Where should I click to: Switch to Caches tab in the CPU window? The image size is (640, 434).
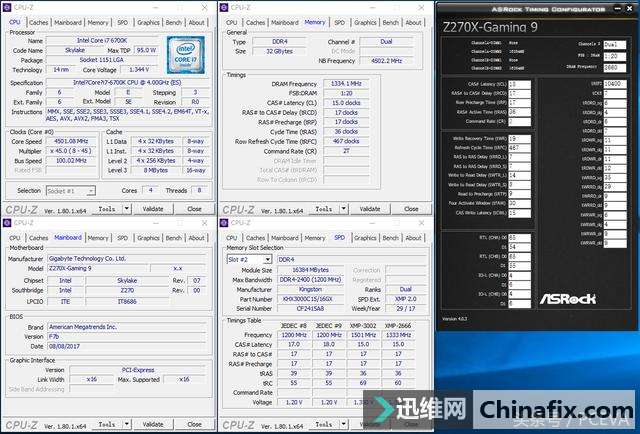pyautogui.click(x=39, y=23)
